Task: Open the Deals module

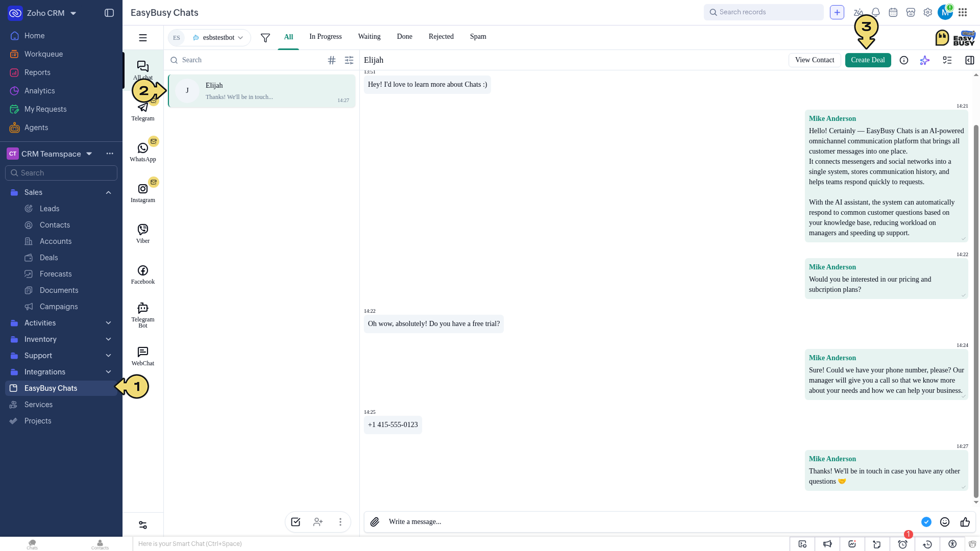Action: tap(49, 258)
